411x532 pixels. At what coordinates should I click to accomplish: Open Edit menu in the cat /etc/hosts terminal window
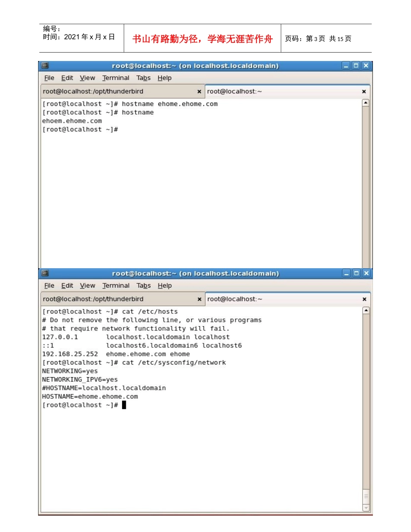click(x=67, y=285)
